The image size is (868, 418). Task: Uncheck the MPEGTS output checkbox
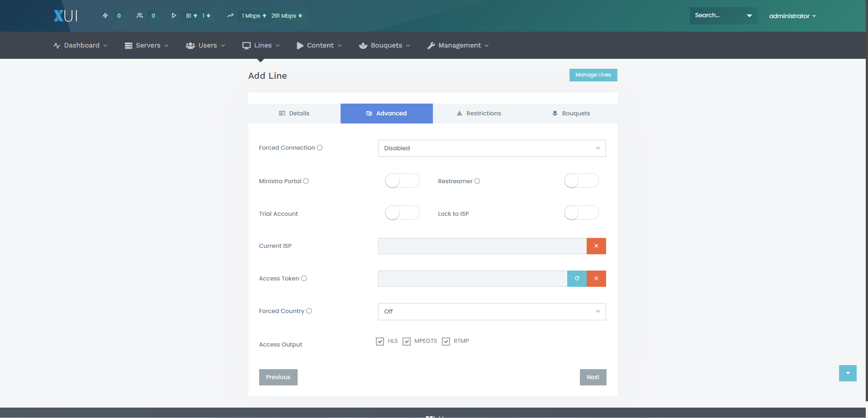point(407,342)
